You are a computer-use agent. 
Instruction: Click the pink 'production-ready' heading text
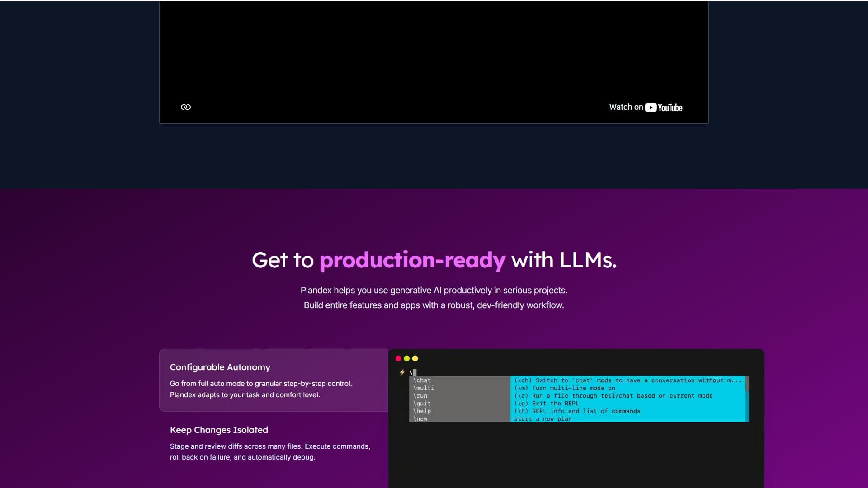tap(412, 260)
